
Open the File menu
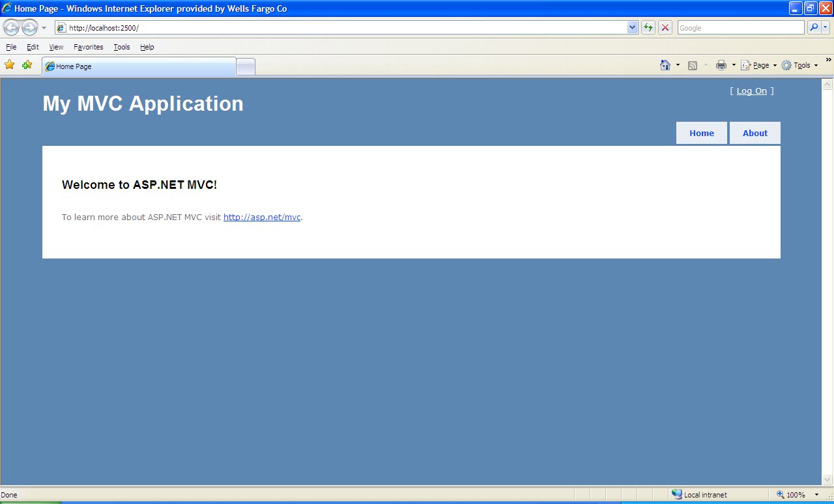pos(11,47)
